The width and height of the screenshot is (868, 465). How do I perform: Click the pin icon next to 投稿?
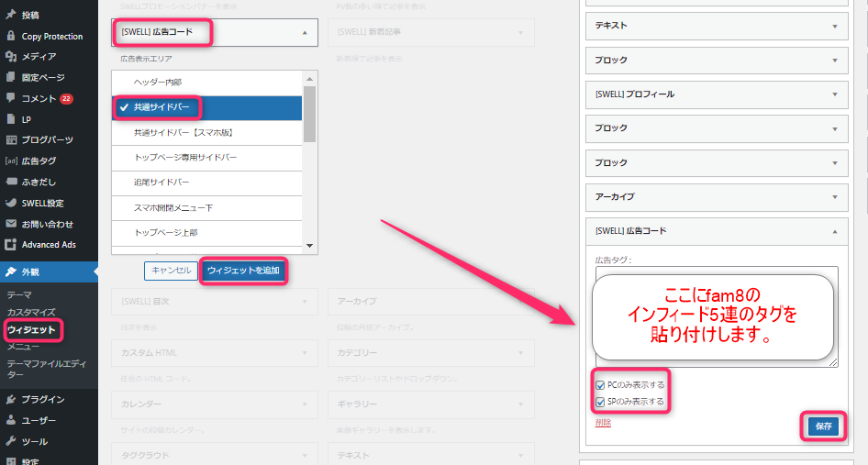(x=11, y=16)
